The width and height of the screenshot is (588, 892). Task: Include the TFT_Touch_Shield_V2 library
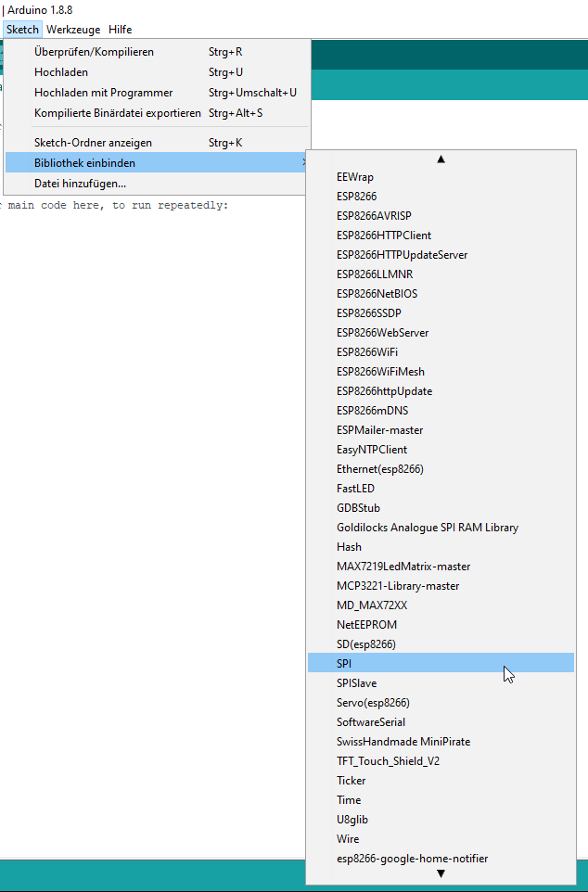click(441, 760)
